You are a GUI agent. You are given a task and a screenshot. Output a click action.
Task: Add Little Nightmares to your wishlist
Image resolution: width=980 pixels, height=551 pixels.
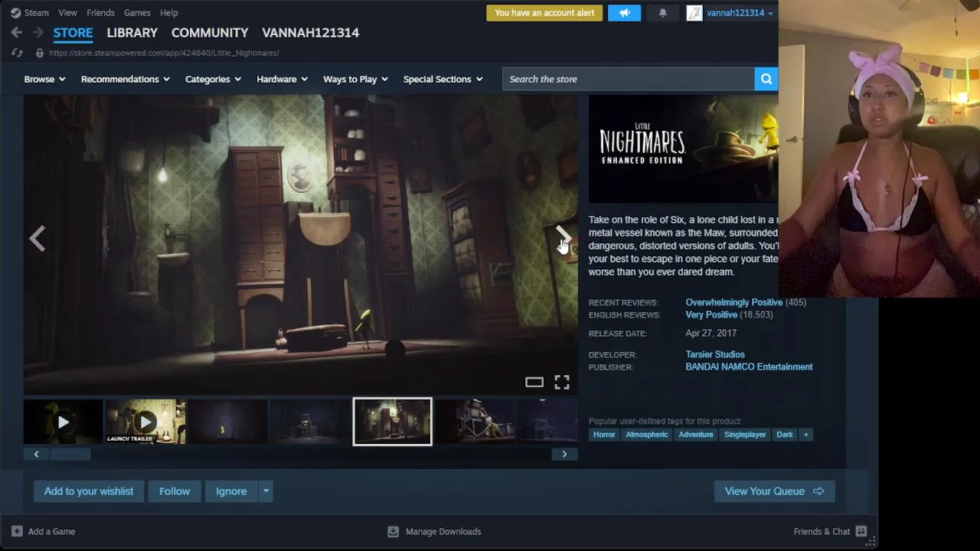click(x=89, y=491)
